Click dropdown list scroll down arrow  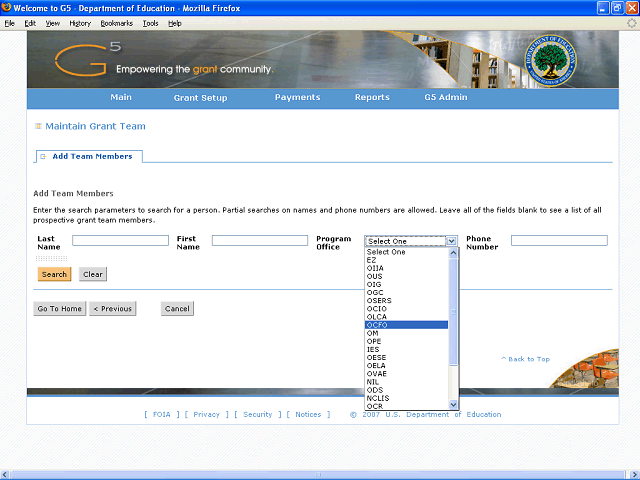(x=453, y=404)
